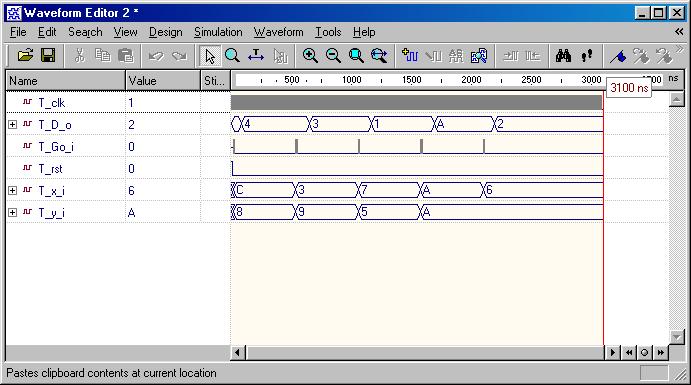Image resolution: width=691 pixels, height=385 pixels.
Task: Select the magnifier zoom mode tool
Action: [232, 56]
